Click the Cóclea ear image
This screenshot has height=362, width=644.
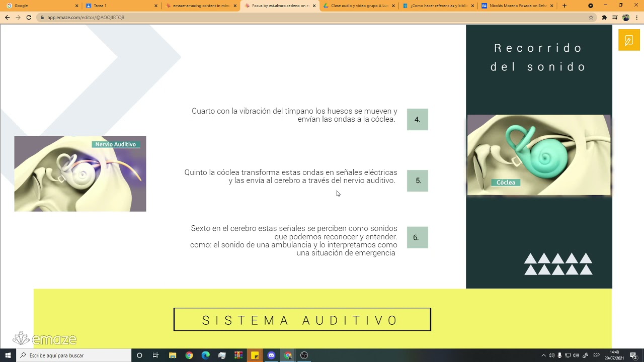(539, 155)
